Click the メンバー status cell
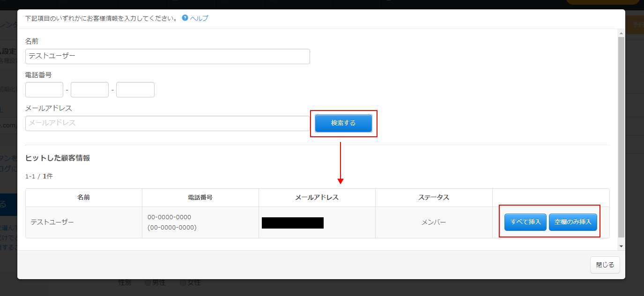 [x=433, y=222]
